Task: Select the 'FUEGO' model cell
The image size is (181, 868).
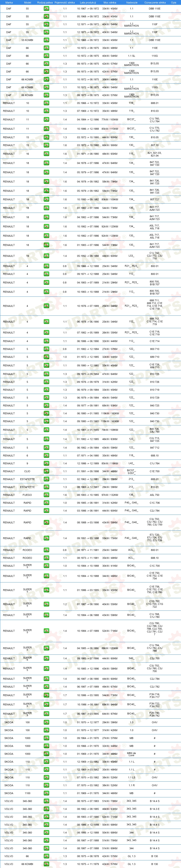Action: 27,495
